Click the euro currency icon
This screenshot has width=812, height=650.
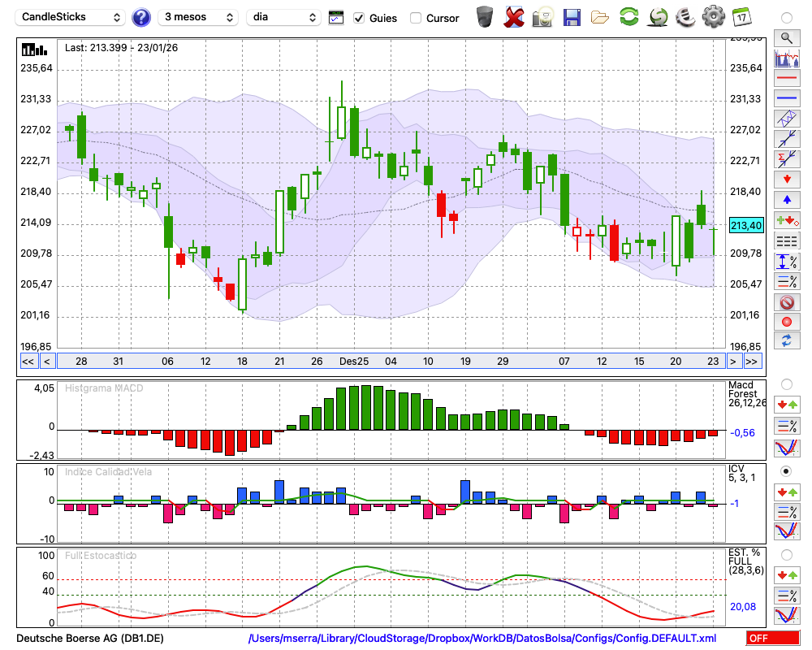click(685, 16)
